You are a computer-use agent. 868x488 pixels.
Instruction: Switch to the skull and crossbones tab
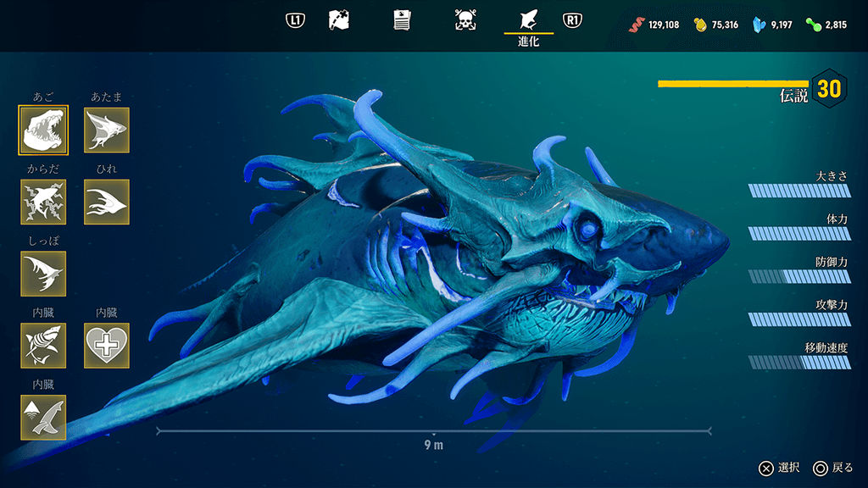(x=465, y=19)
